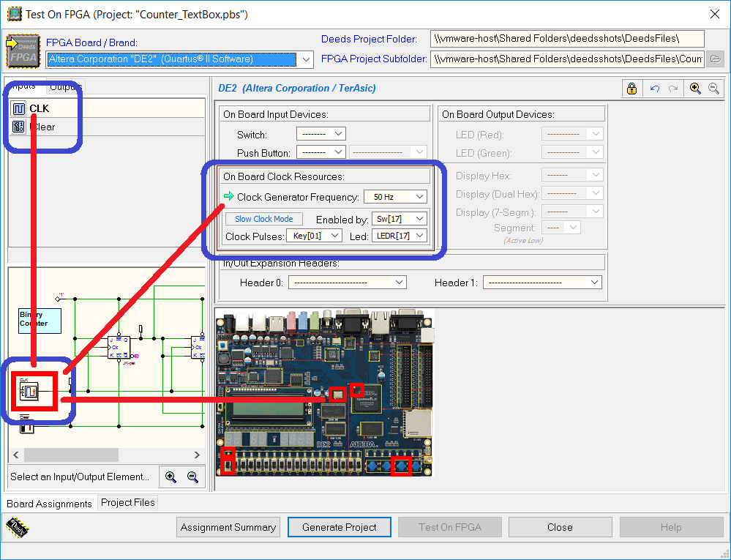Click the schematic scrollbar left arrow
Viewport: 731px width, 560px height.
[x=16, y=455]
